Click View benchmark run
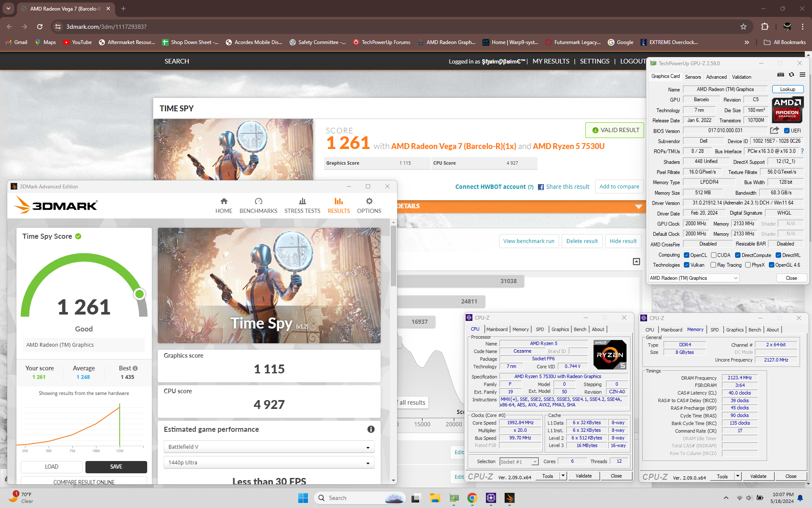 coord(529,241)
